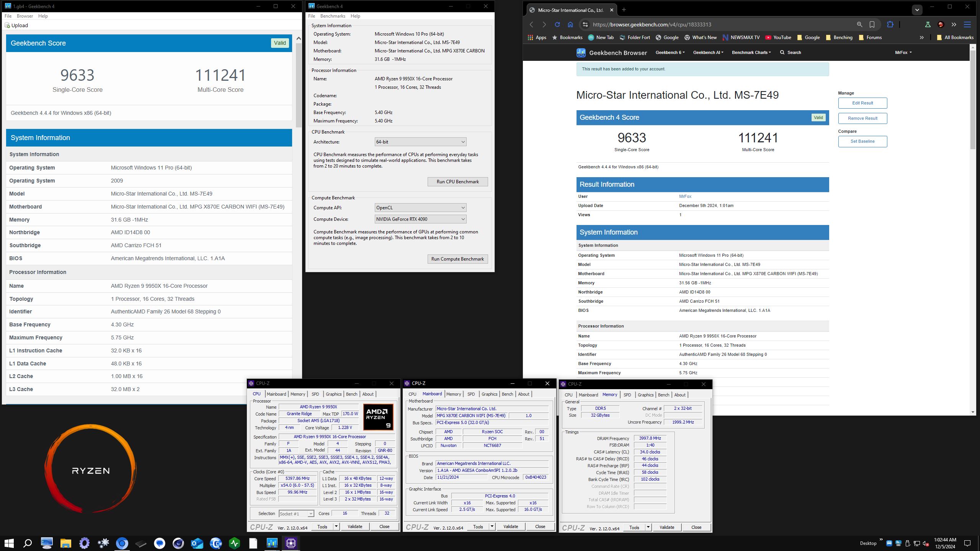Open Windows Start menu
Screen dimensions: 980x551
9,543
